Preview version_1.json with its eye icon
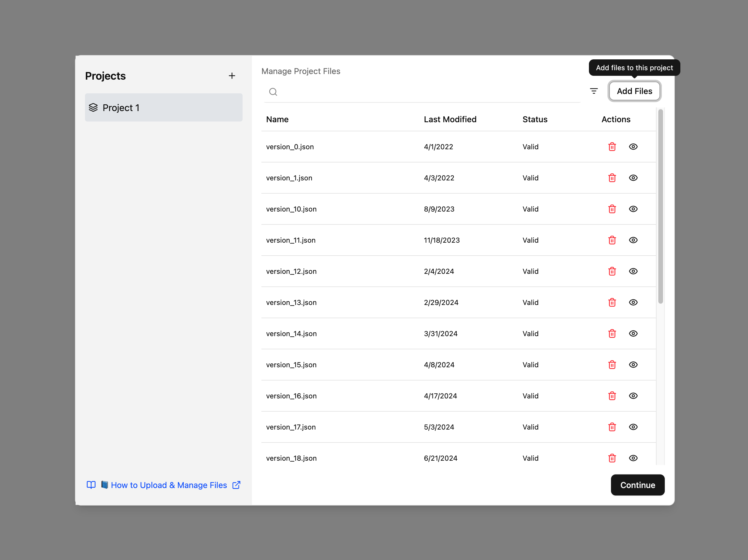Screen dimensions: 748x560 (633, 178)
